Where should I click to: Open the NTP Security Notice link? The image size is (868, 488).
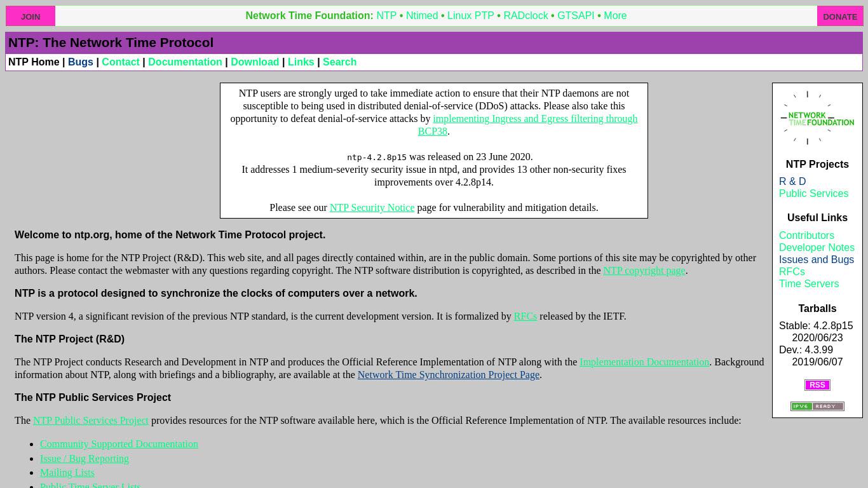tap(372, 208)
